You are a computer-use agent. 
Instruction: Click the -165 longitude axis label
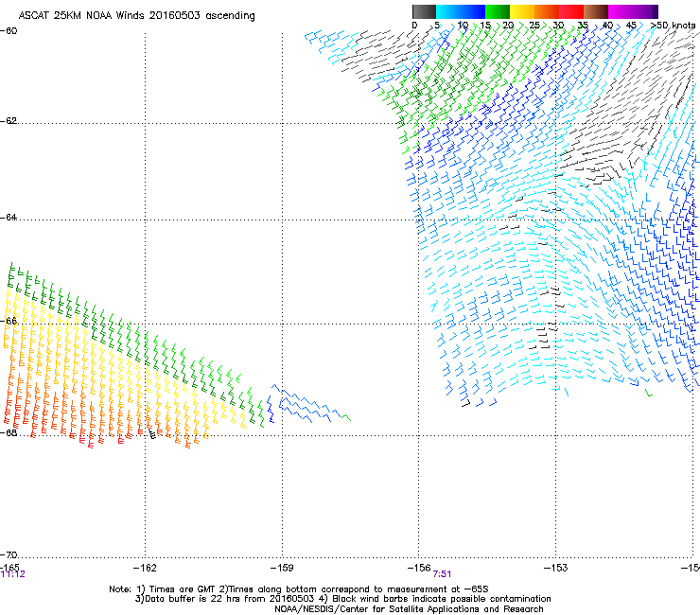pyautogui.click(x=9, y=568)
